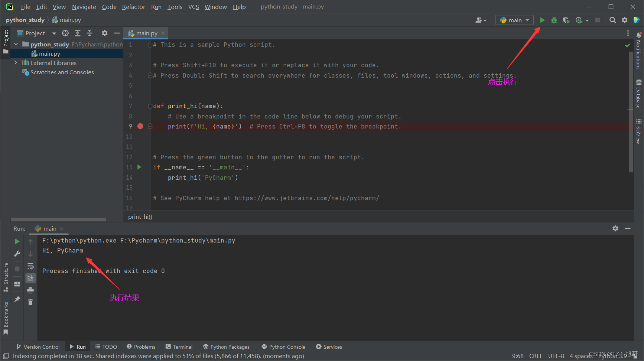
Task: Fold the print_hi function on line 7
Action: click(x=150, y=106)
